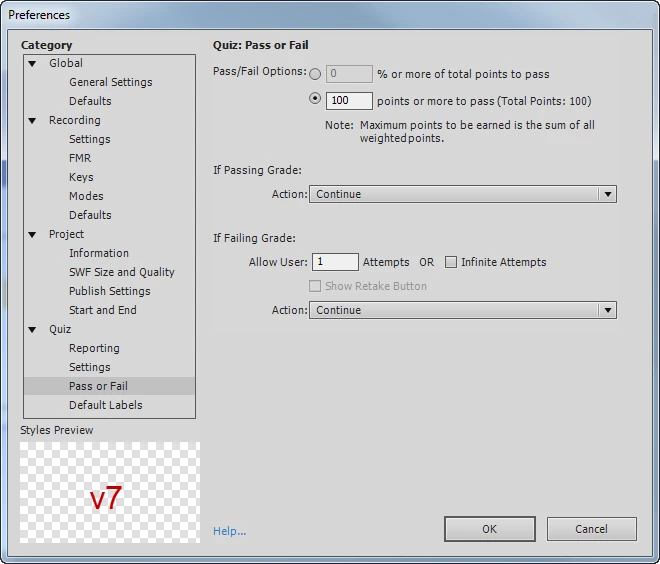Click the Allow User attempts input field
This screenshot has width=660, height=564.
(335, 262)
